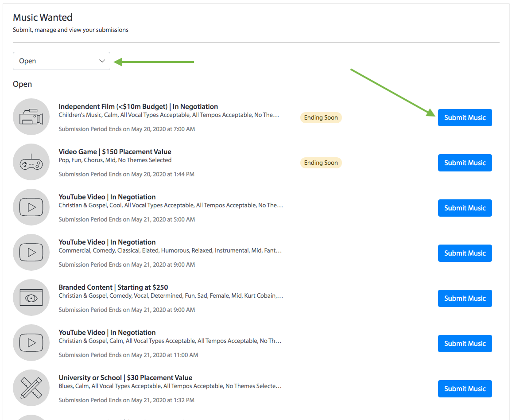Viewport: 512px width, 420px height.
Task: Click the pencil and ruler icon for University or School
Action: click(x=31, y=388)
